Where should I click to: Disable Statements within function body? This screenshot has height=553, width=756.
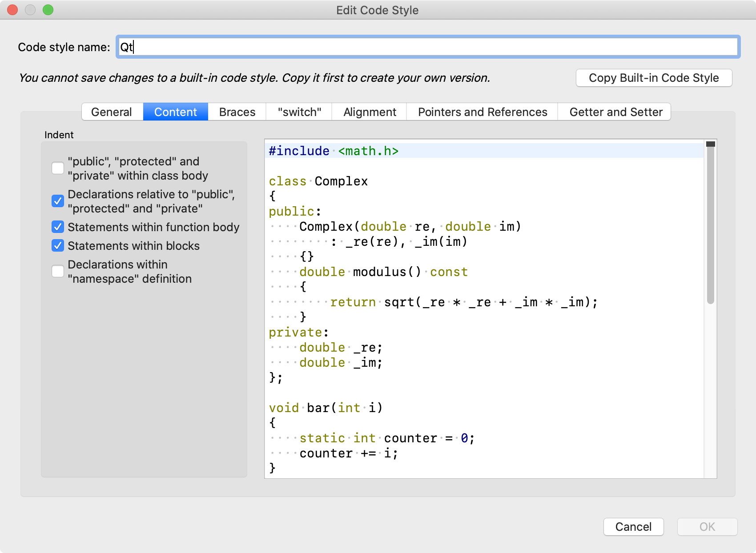click(x=58, y=227)
